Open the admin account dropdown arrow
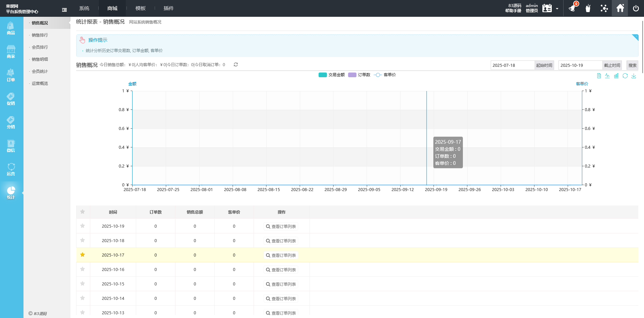 [557, 9]
